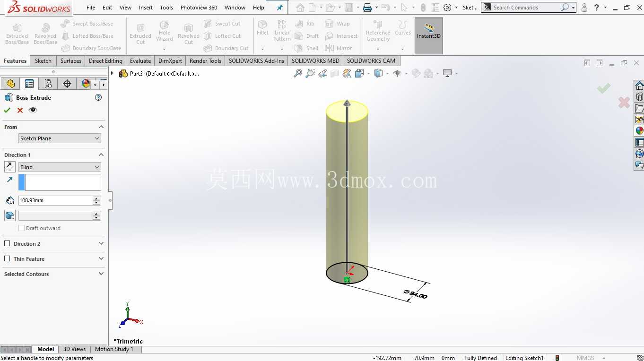Enable the Thin Feature checkbox
The image size is (644, 361).
pos(7,259)
